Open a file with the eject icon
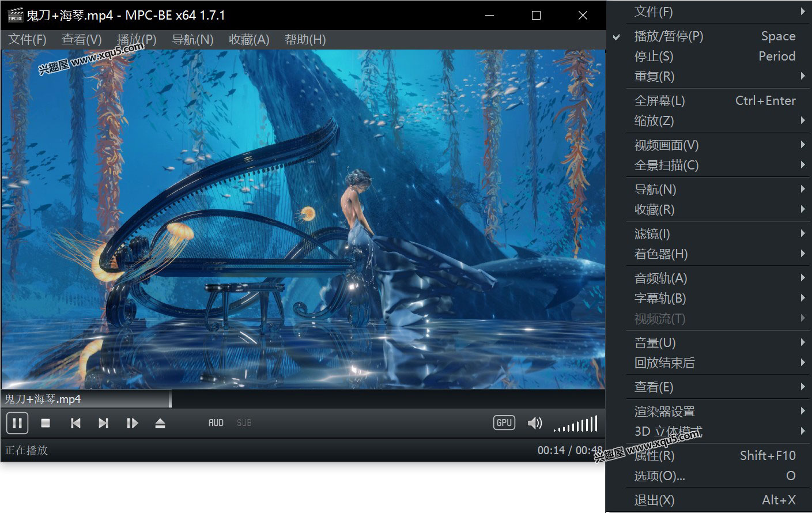812x513 pixels. coord(160,423)
